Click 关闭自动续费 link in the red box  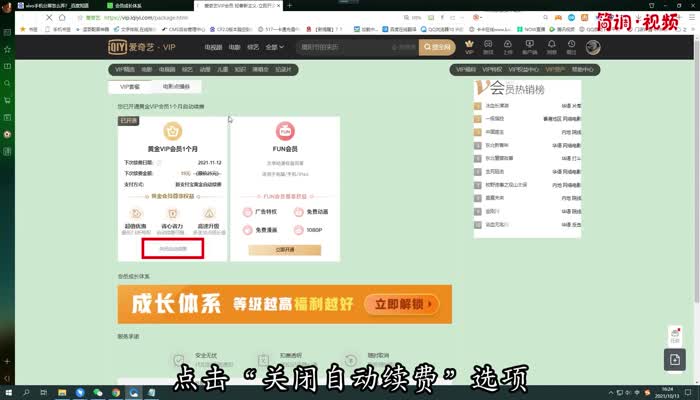point(173,247)
